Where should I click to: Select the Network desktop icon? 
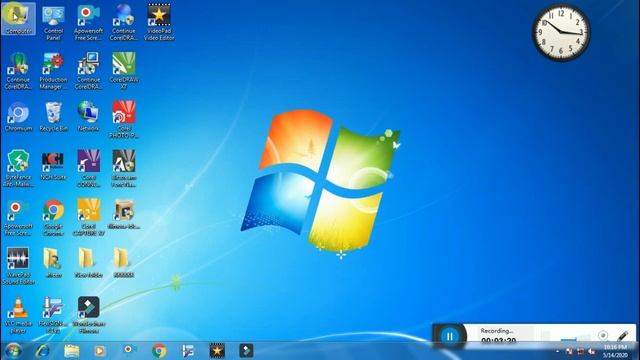tap(89, 117)
